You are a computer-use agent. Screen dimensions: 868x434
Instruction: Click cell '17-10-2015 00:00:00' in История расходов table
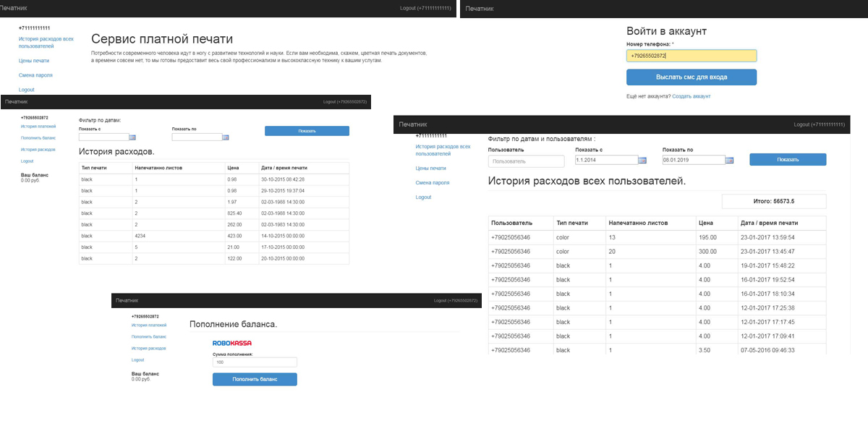click(304, 247)
